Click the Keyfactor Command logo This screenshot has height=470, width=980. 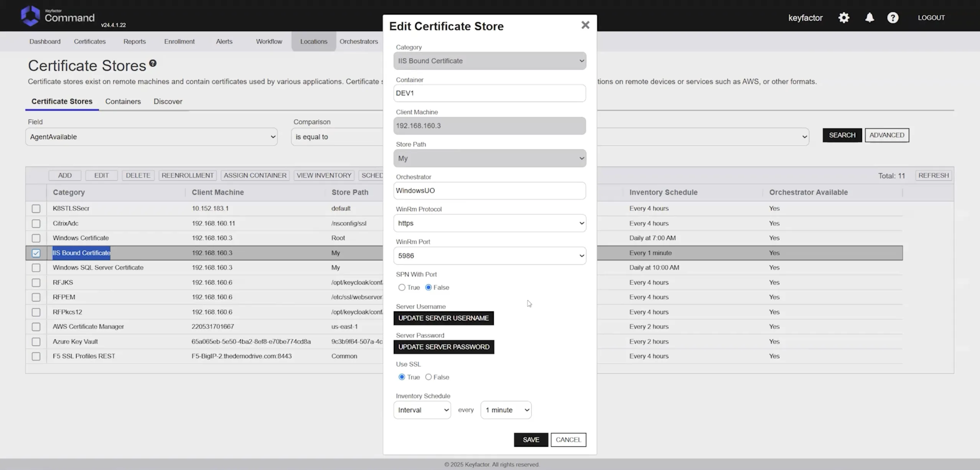[58, 16]
